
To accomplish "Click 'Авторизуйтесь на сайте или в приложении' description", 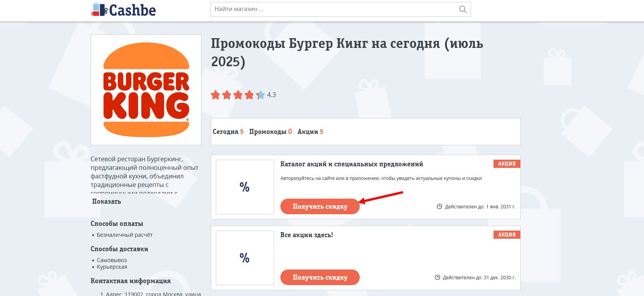I will click(x=381, y=178).
